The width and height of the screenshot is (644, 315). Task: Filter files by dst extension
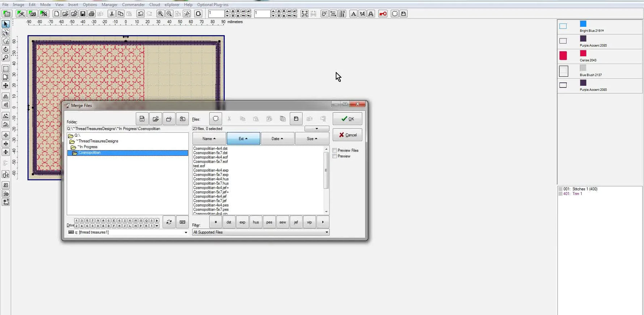[229, 222]
